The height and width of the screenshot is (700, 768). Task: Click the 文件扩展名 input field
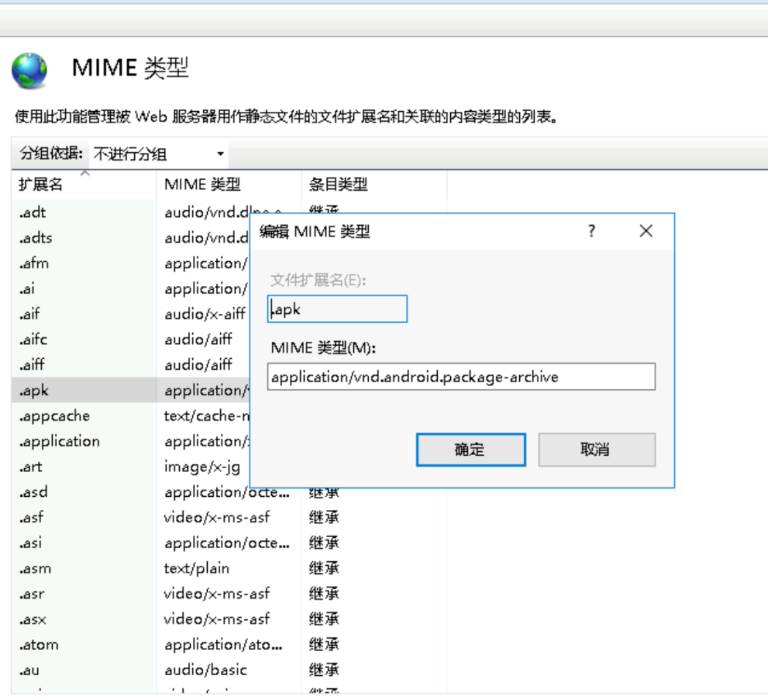click(337, 309)
